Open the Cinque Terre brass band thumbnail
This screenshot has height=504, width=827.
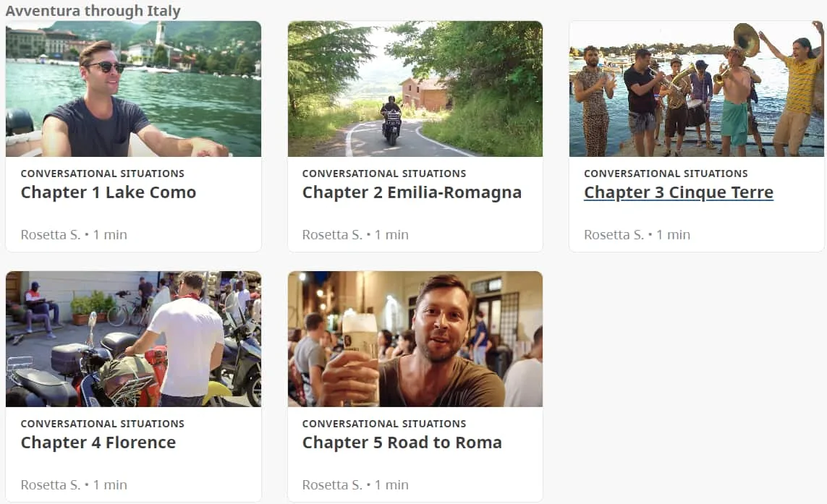tap(696, 89)
